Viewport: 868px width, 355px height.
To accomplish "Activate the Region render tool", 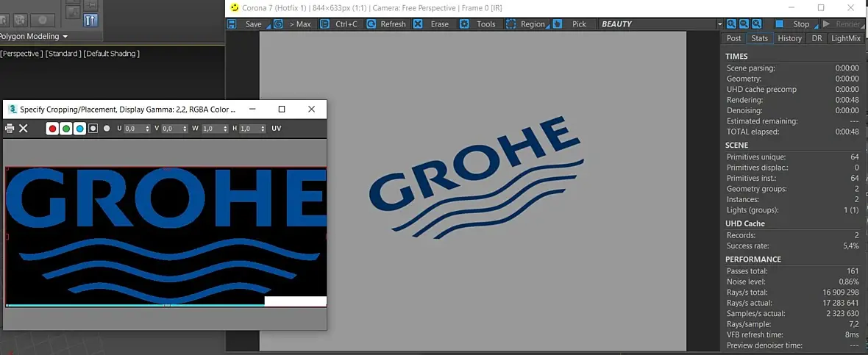I will point(526,24).
